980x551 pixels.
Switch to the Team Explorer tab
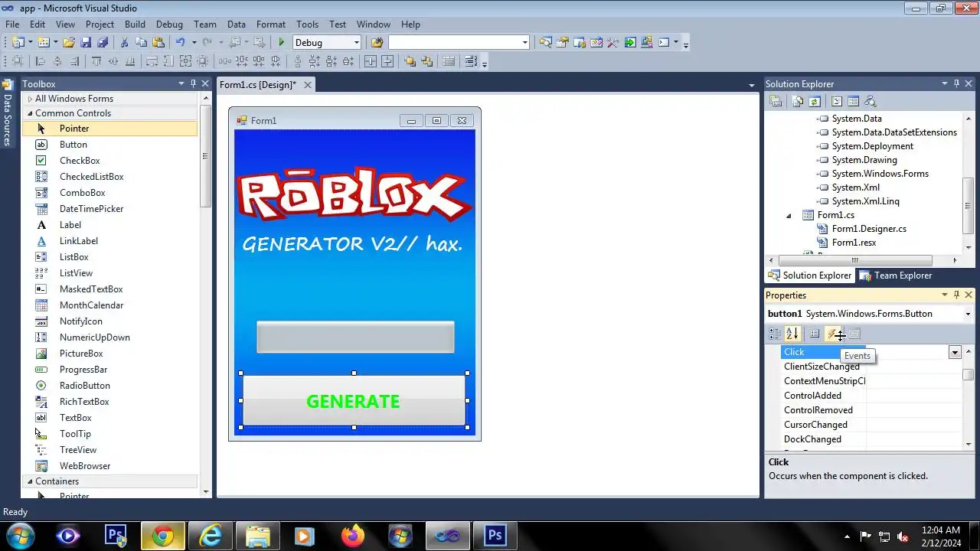click(x=896, y=275)
